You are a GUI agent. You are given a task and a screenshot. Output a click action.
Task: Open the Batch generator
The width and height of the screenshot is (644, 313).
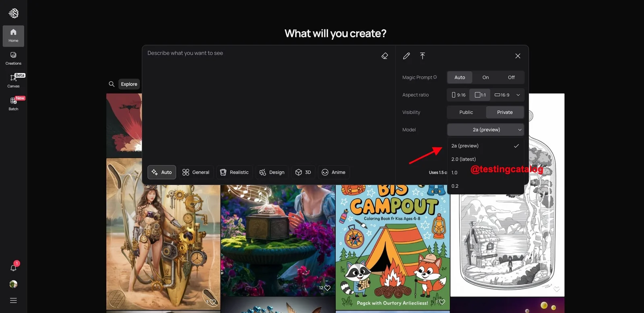coord(13,104)
